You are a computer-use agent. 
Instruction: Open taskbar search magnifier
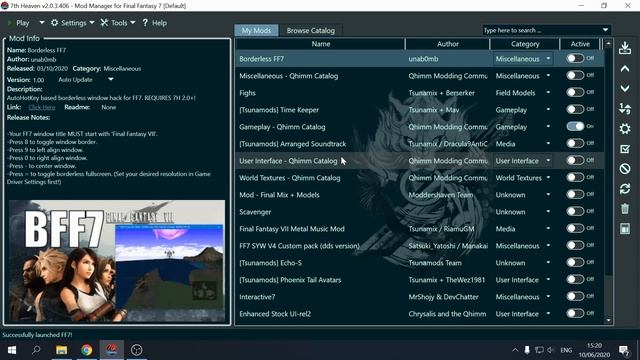coord(36,350)
